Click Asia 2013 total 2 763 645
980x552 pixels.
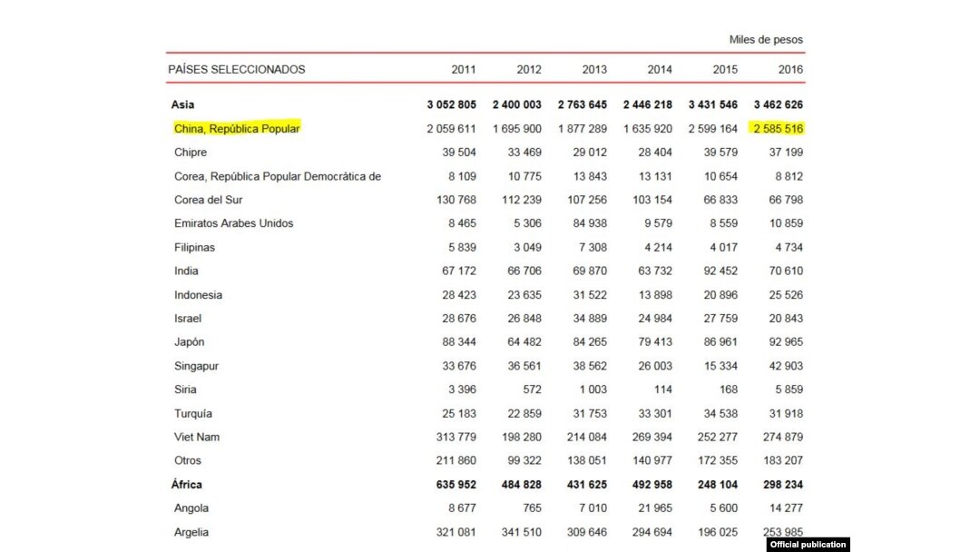[x=583, y=104]
